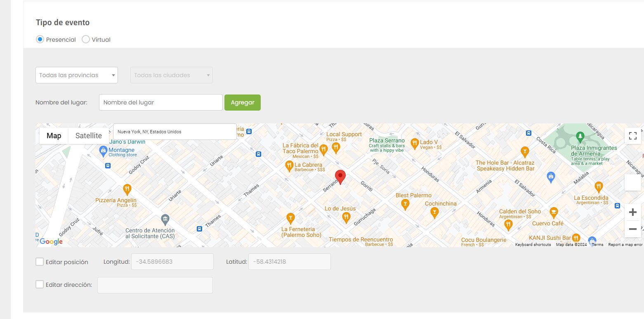The height and width of the screenshot is (319, 644).
Task: Click the red location pin marker
Action: (x=340, y=177)
